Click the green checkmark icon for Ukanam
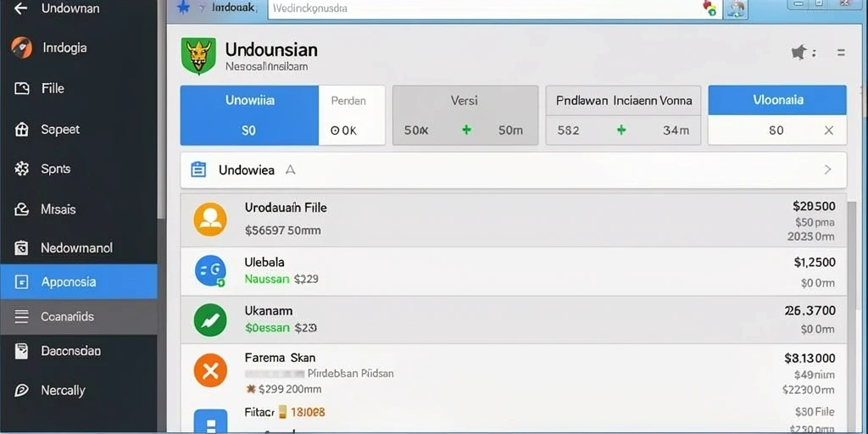The image size is (868, 434). 210,320
